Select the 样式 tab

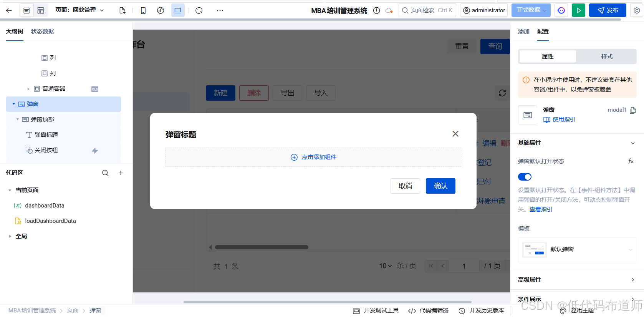[x=607, y=56]
